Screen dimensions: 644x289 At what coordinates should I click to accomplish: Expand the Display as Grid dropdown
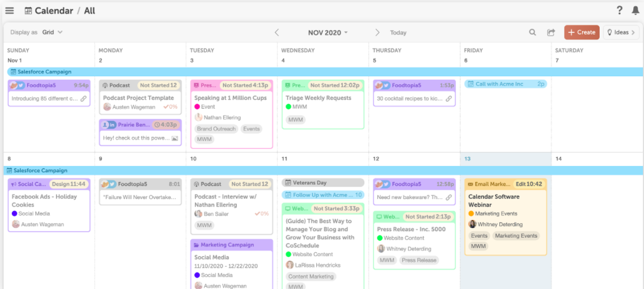(52, 32)
